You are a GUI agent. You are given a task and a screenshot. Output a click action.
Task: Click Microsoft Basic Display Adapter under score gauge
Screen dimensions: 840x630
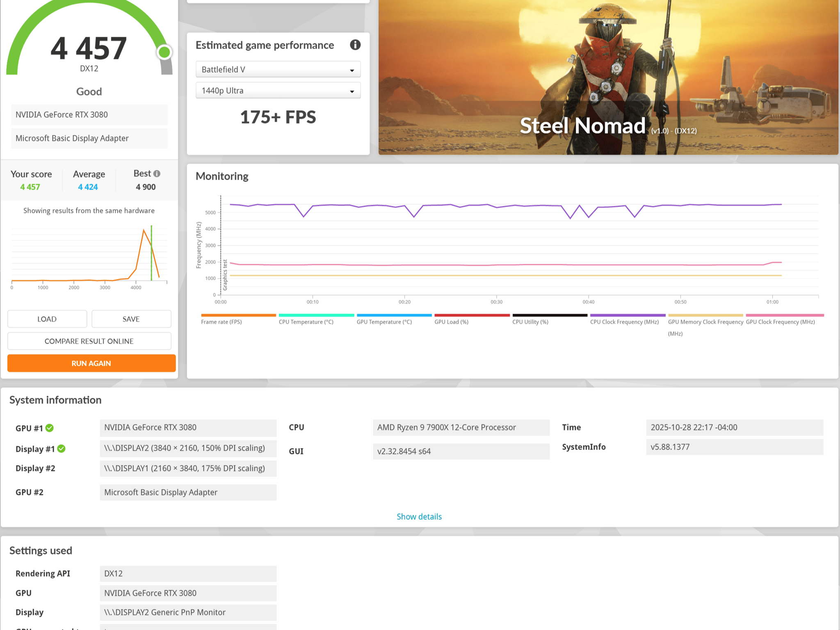[x=89, y=138]
